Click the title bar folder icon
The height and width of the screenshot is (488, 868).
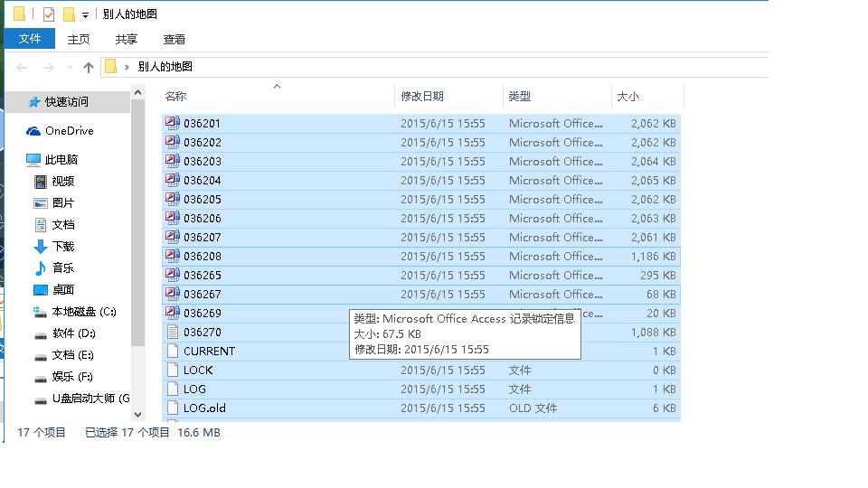[x=19, y=14]
